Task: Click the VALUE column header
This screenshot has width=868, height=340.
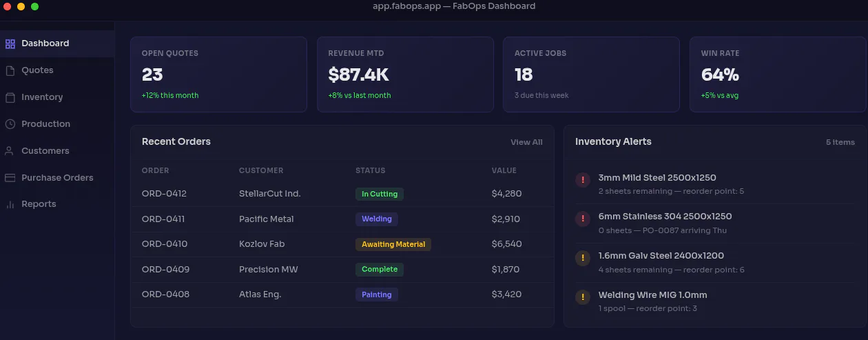Action: (x=504, y=170)
